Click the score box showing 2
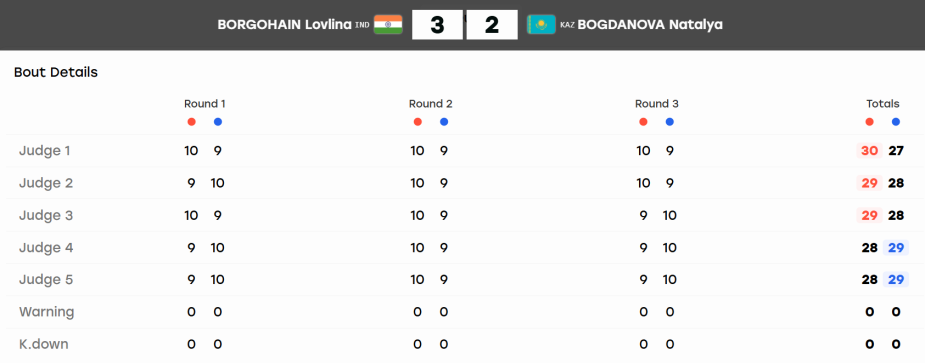 coord(492,25)
